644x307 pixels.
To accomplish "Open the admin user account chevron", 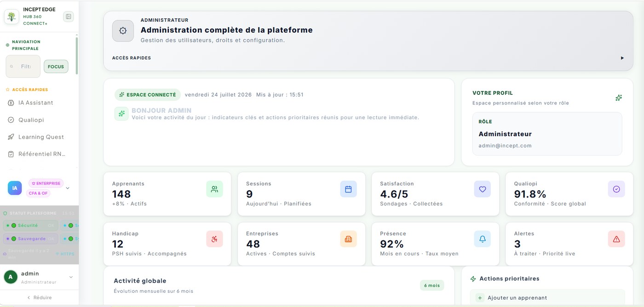I will pos(71,277).
